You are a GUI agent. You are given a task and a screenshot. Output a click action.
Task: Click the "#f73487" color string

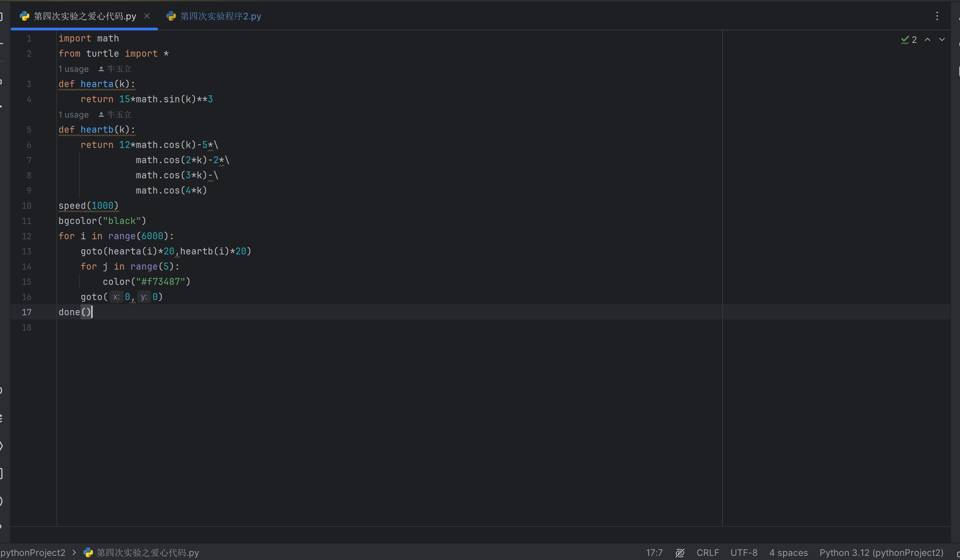[x=160, y=282]
